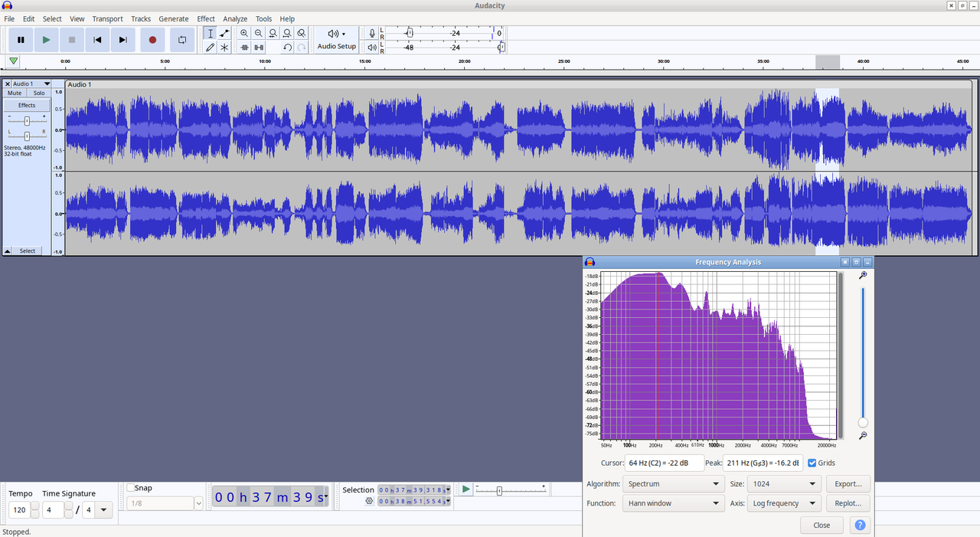The image size is (980, 537).
Task: Open the Frequency Analysis help icon
Action: pyautogui.click(x=860, y=525)
